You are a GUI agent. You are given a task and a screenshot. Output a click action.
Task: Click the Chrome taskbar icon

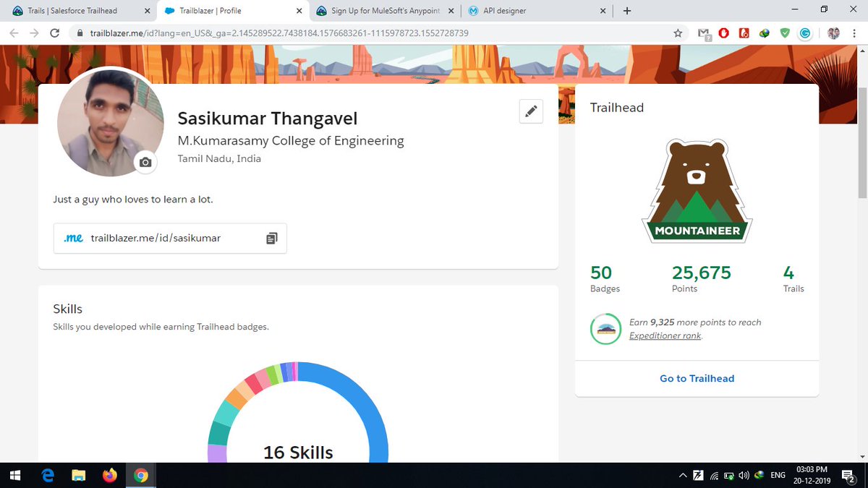pos(141,475)
